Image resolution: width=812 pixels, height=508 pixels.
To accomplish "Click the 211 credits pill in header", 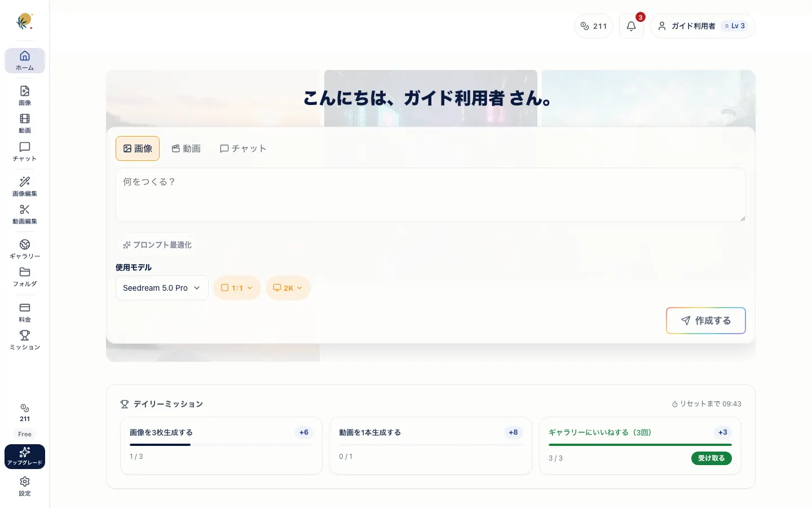I will 594,26.
